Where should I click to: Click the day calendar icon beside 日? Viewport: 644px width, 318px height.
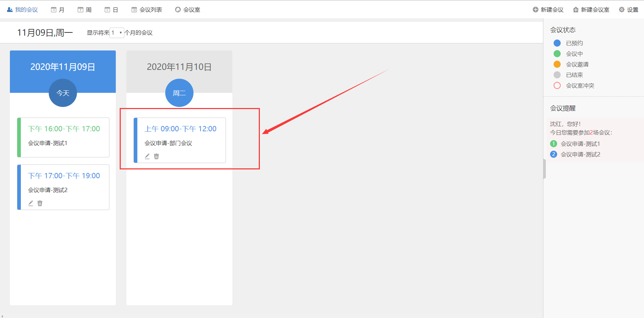click(x=107, y=10)
